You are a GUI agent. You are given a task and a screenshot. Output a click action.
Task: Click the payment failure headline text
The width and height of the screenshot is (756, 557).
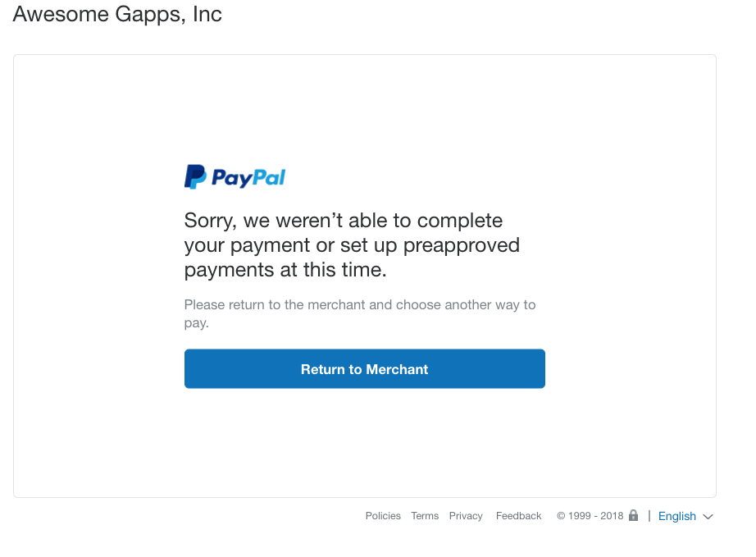pos(351,244)
